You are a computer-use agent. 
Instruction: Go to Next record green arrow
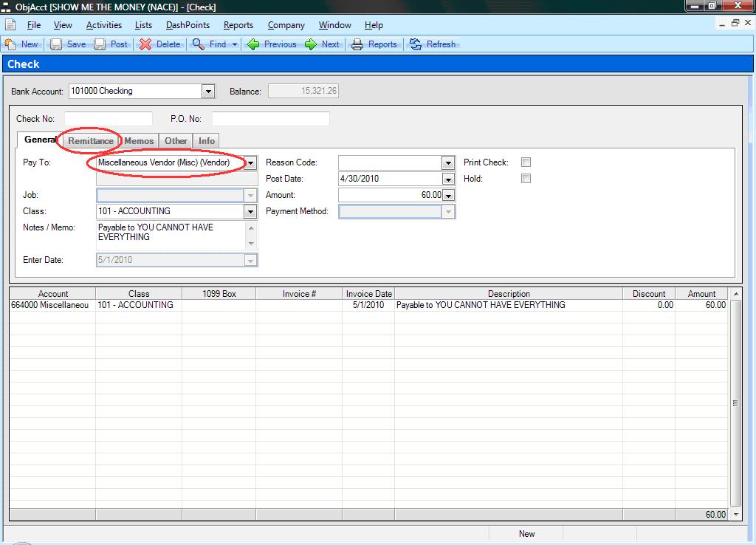tap(311, 44)
